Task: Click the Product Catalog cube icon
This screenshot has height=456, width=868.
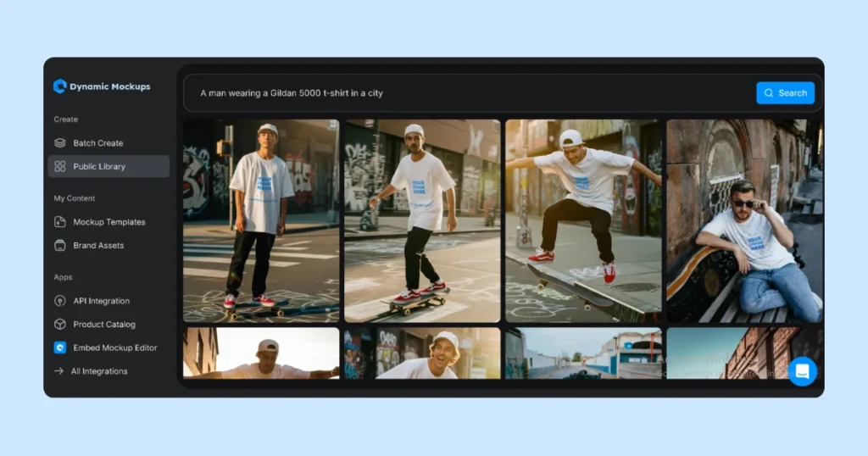Action: 60,325
